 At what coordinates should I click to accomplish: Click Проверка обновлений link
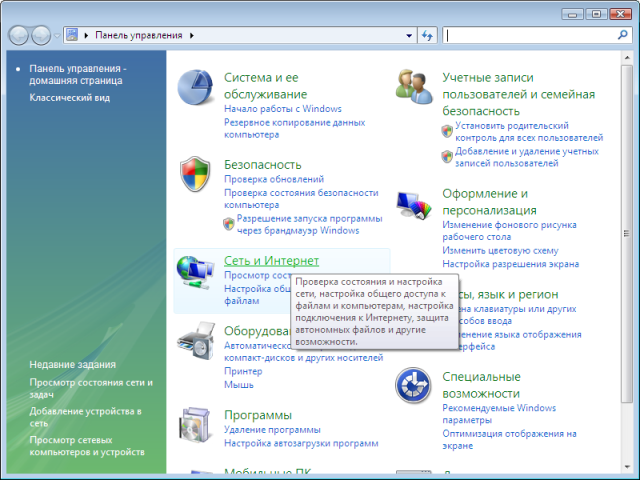[274, 179]
